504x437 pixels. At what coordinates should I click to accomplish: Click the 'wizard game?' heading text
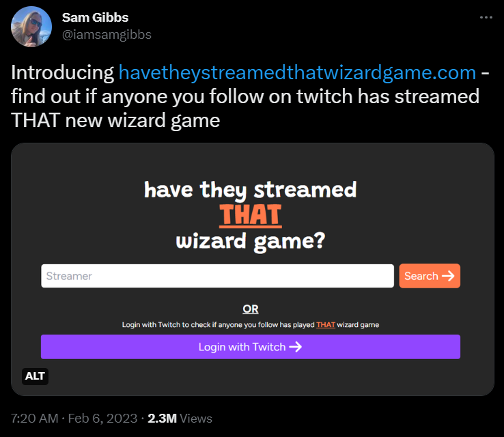click(x=251, y=241)
